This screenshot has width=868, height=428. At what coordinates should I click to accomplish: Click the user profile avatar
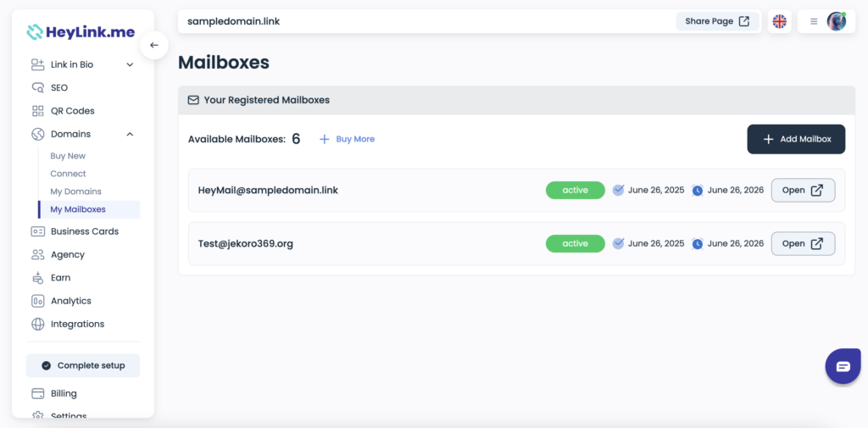tap(836, 21)
